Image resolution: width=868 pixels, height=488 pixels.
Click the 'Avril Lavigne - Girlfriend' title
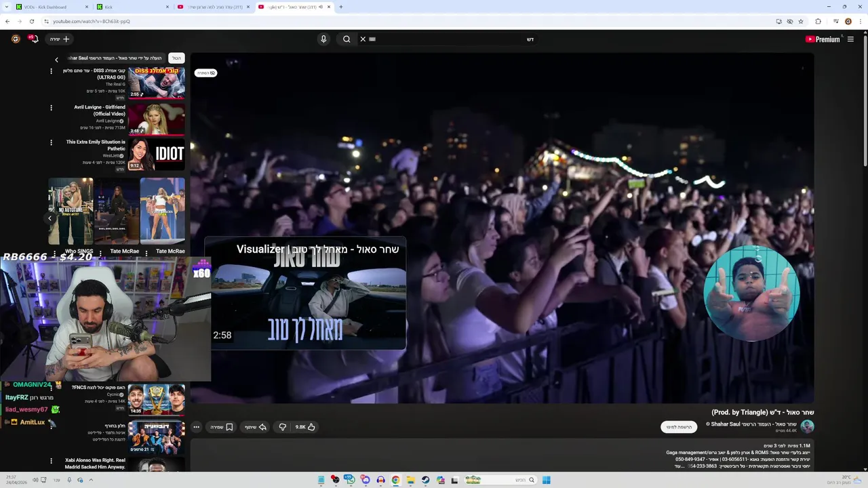(x=100, y=110)
